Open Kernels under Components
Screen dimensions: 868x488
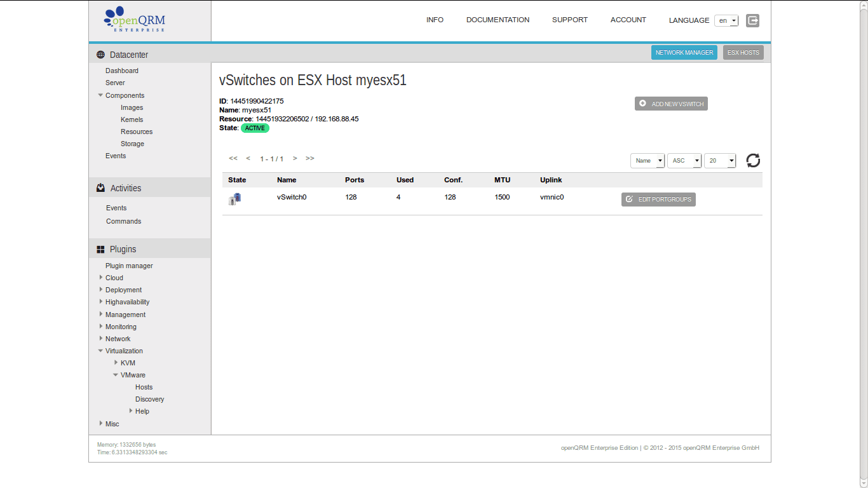coord(132,119)
